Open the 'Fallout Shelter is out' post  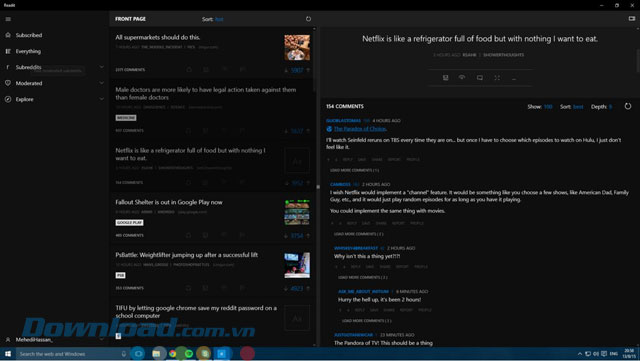[169, 202]
